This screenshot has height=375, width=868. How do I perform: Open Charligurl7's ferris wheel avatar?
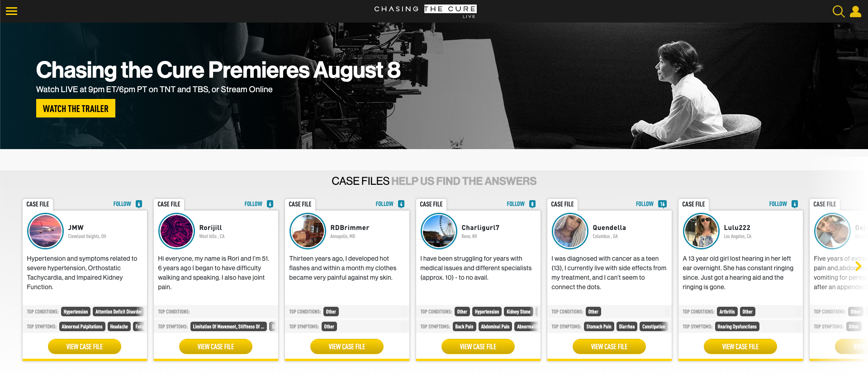[439, 231]
